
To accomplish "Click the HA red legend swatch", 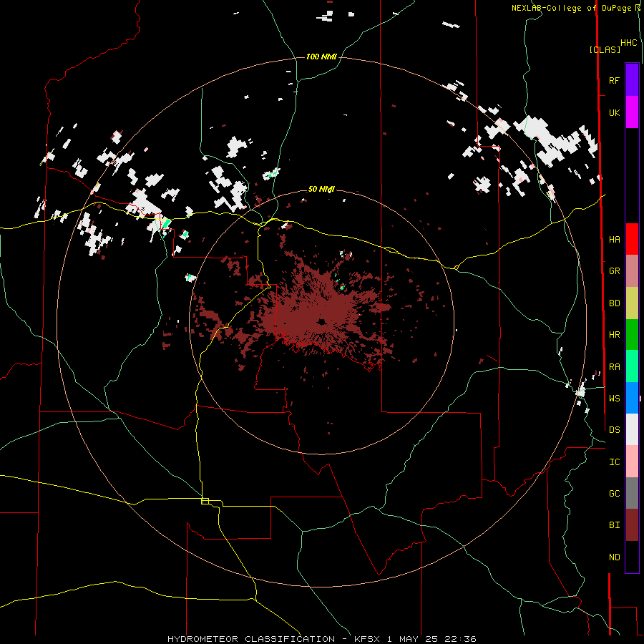I will point(632,239).
